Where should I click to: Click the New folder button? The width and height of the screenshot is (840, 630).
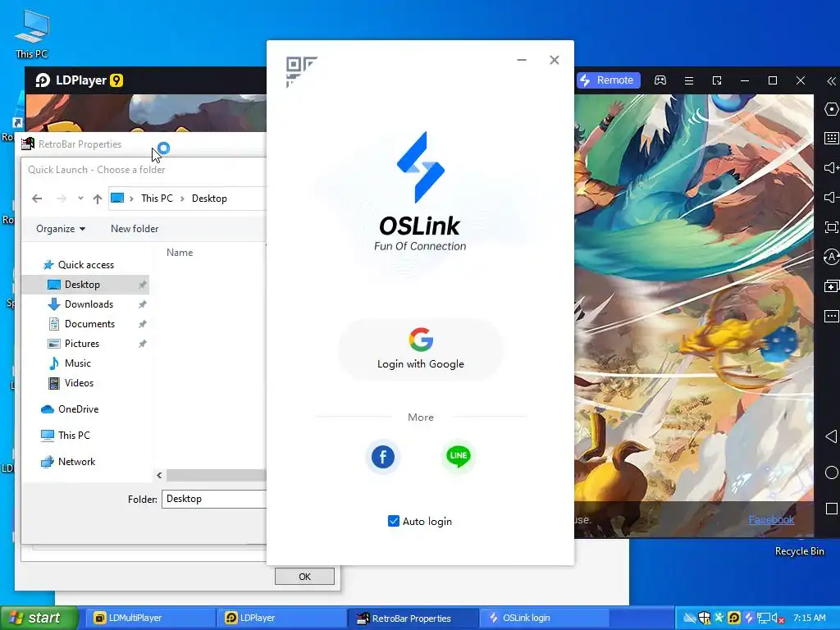(x=135, y=229)
